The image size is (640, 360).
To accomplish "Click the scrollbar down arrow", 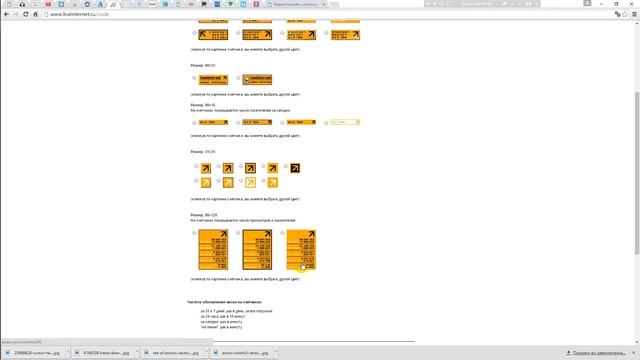I will (637, 342).
